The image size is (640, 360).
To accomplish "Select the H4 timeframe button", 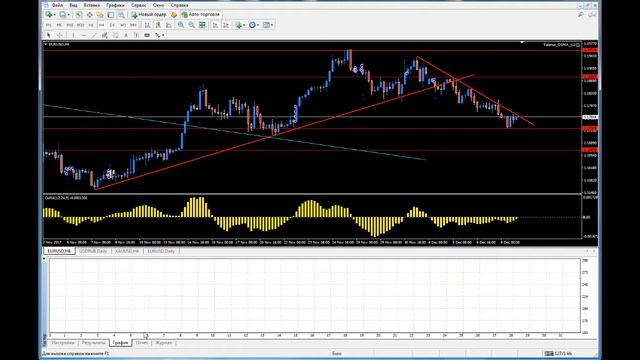I will 102,25.
